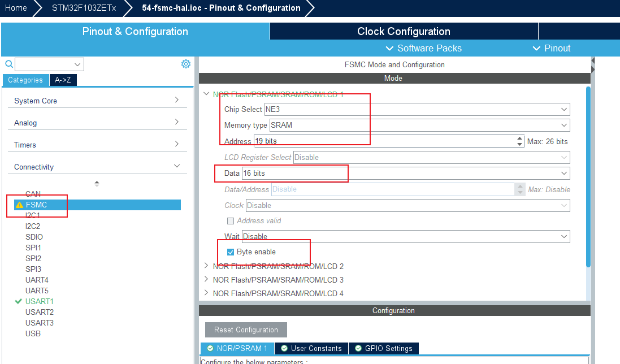Select the Categories tab

[25, 80]
